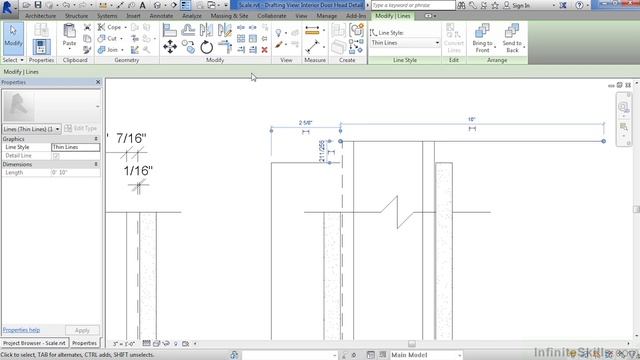Open the Bring to Front dropdown arrow

point(495,47)
